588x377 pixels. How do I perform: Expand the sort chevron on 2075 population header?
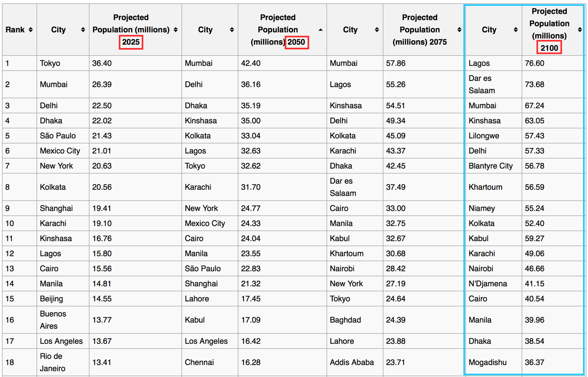point(459,29)
